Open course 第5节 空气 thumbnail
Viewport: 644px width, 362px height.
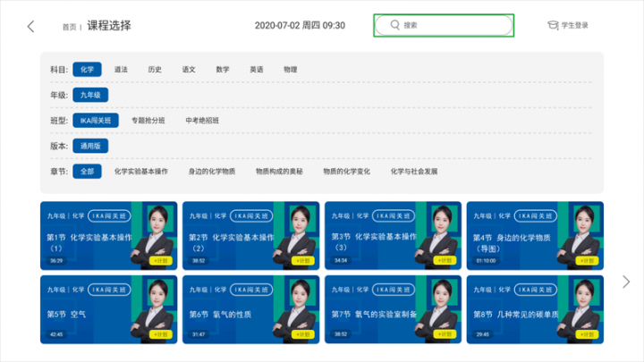coord(109,309)
